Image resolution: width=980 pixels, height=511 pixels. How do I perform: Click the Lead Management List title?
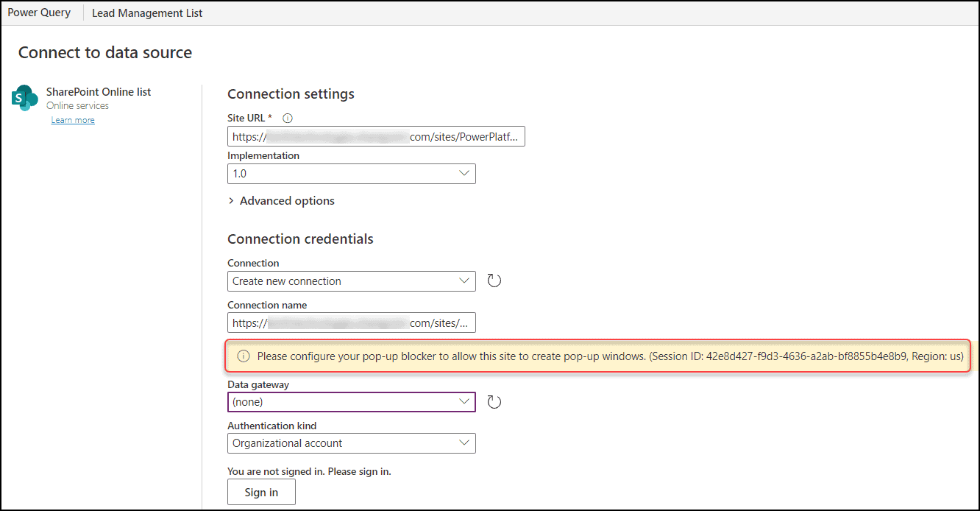point(147,13)
